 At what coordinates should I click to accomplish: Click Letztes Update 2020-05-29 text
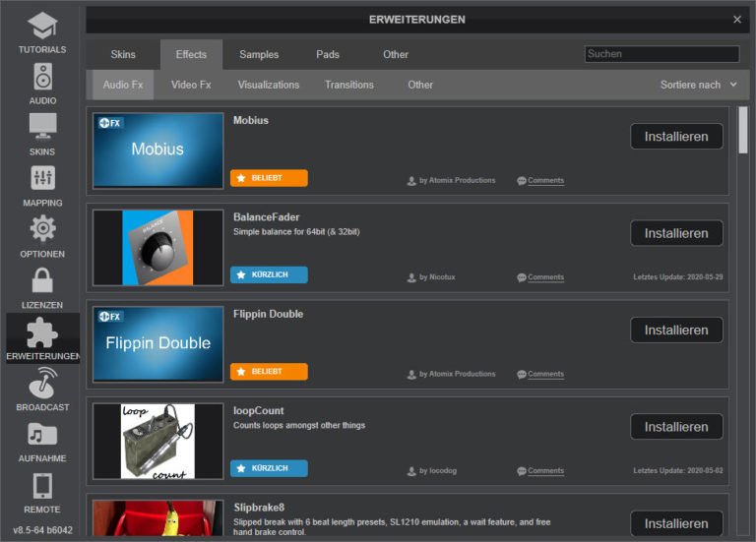point(678,277)
